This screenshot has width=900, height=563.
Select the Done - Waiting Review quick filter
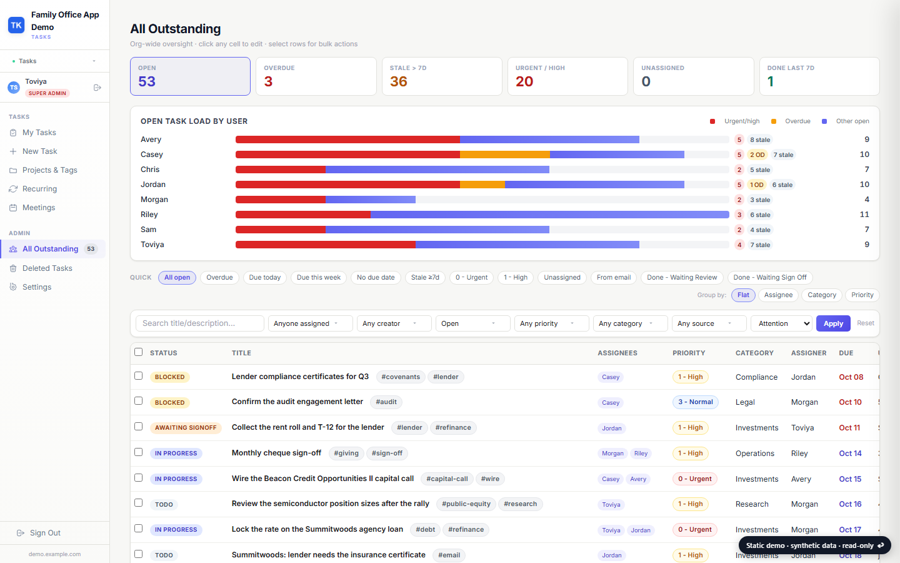682,278
